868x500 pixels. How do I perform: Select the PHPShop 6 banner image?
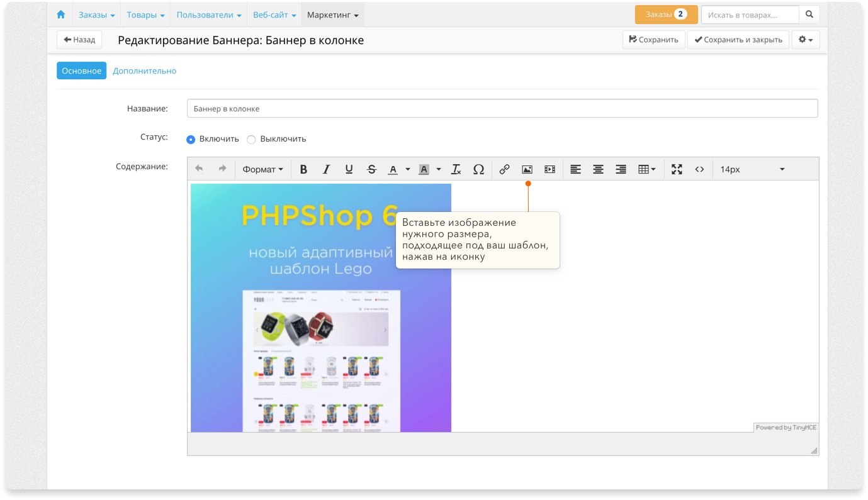coord(321,308)
